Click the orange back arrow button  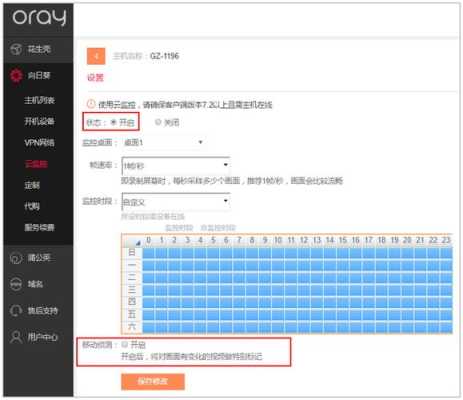pyautogui.click(x=96, y=56)
